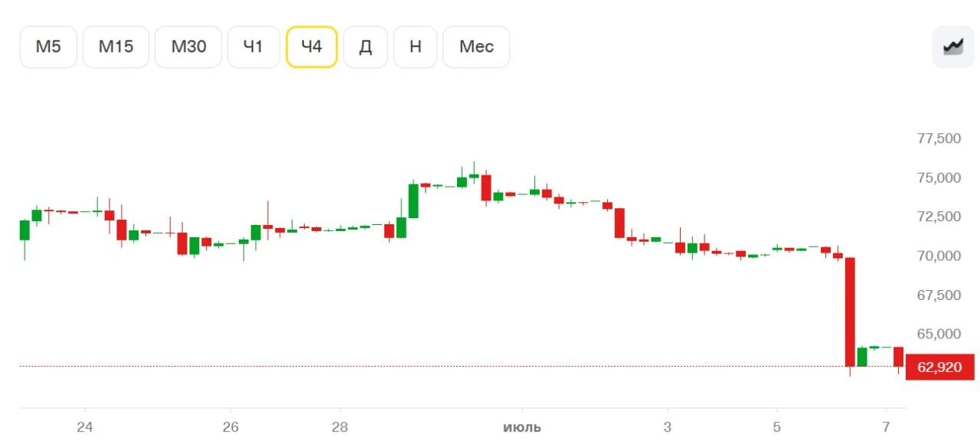Switch to the Д daily timeframe
Viewport: 980px width, 447px height.
366,47
